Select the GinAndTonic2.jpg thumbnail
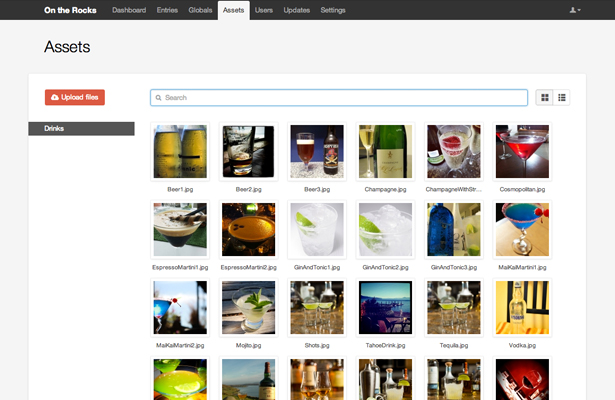The height and width of the screenshot is (400, 615). pos(386,229)
